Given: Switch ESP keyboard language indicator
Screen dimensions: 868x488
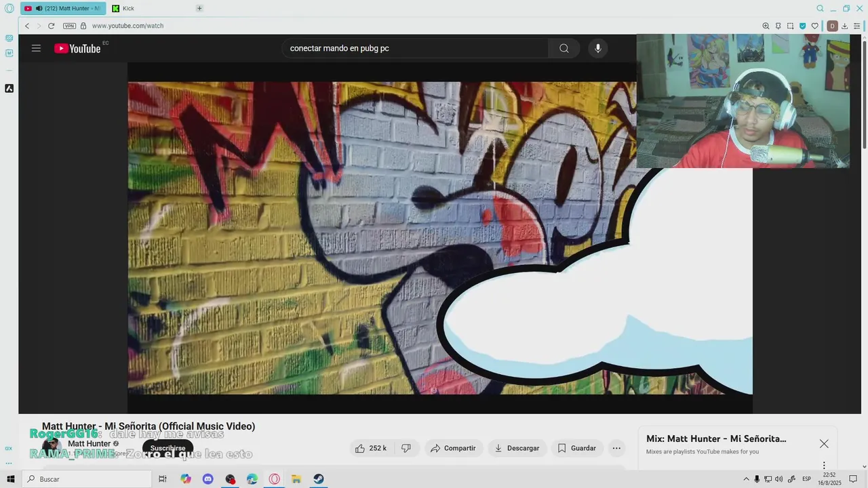Looking at the screenshot, I should (x=807, y=479).
